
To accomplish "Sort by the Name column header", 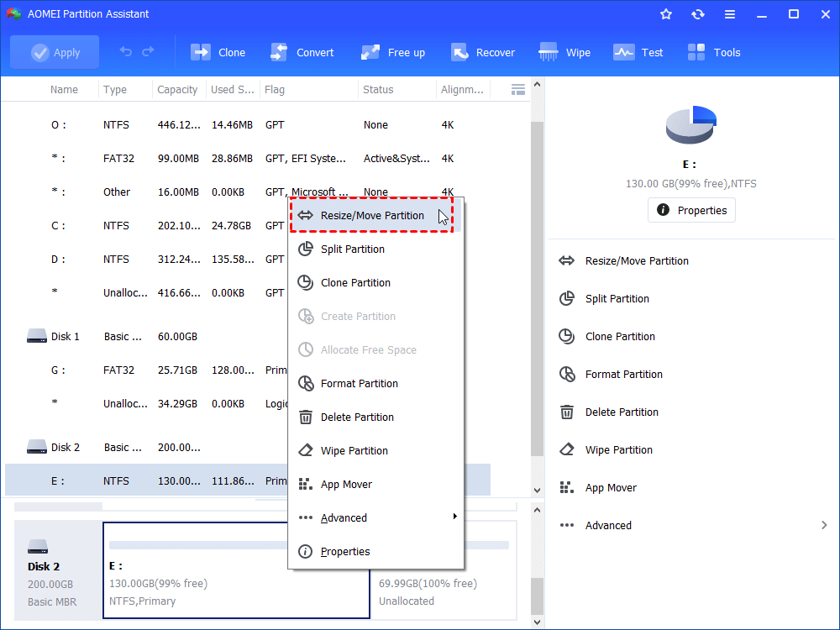I will tap(64, 90).
